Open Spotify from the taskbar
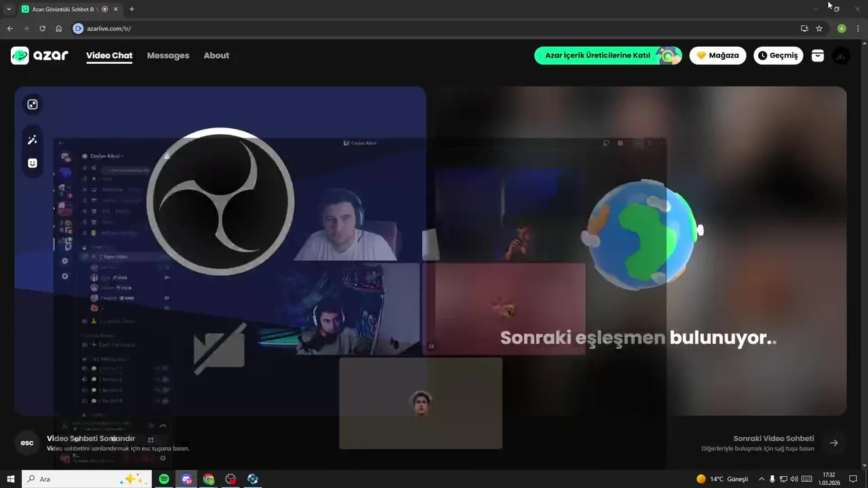 coord(164,479)
